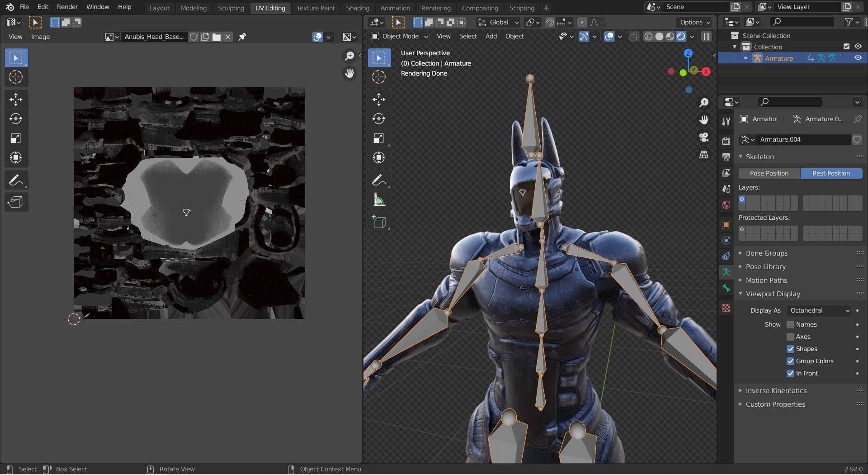The height and width of the screenshot is (475, 868).
Task: Open image file with folder icon
Action: click(217, 37)
